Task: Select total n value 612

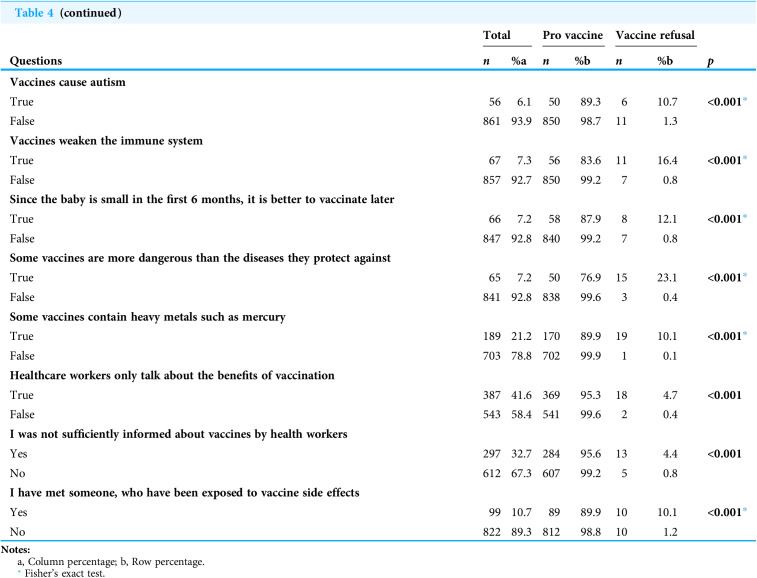Action: [491, 473]
